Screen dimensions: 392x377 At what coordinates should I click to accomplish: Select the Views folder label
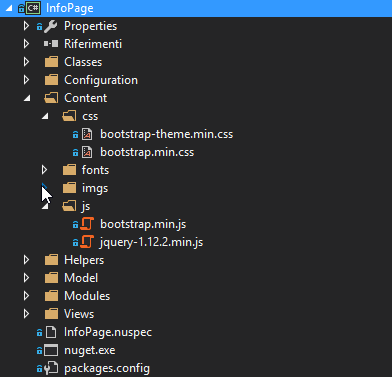79,314
